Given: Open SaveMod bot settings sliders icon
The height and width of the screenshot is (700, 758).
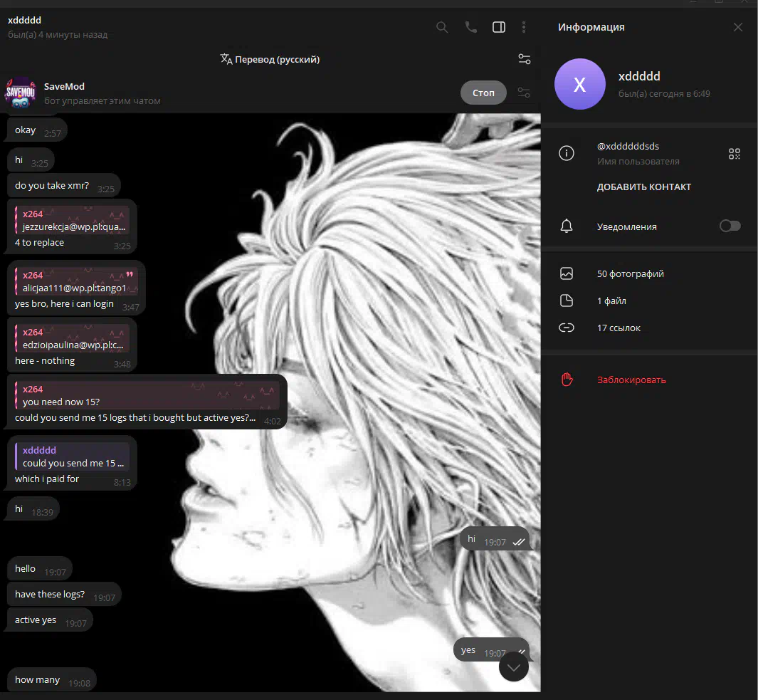Looking at the screenshot, I should click(524, 93).
